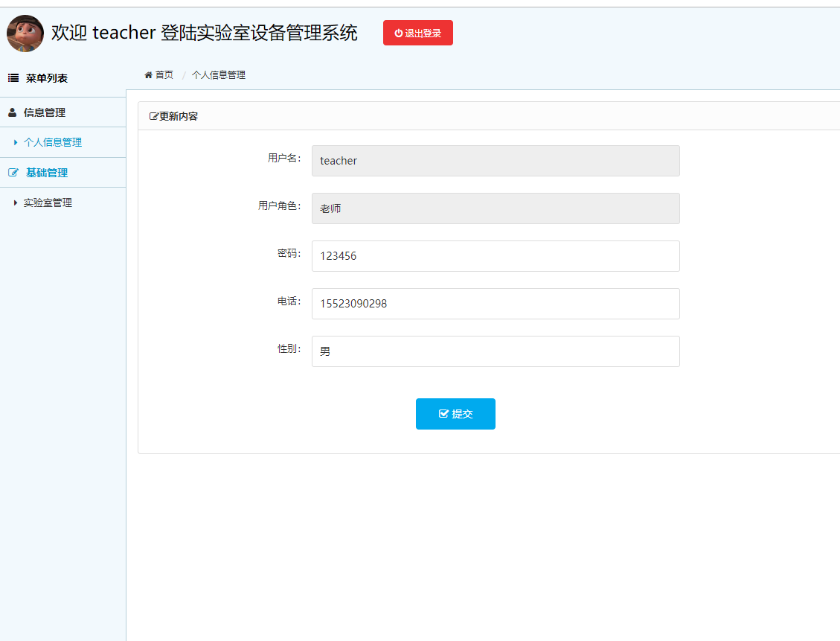The width and height of the screenshot is (840, 641).
Task: Select 个人信息管理 in the breadcrumb trail
Action: click(218, 74)
